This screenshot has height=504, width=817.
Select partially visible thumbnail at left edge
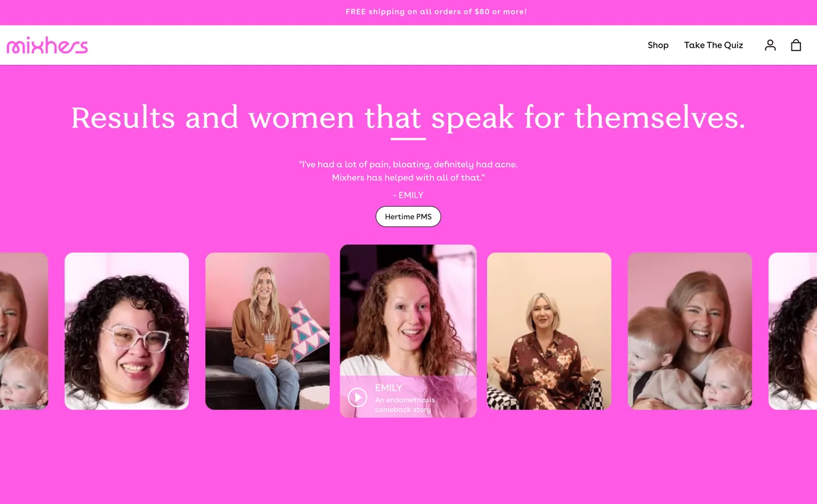[x=24, y=331]
